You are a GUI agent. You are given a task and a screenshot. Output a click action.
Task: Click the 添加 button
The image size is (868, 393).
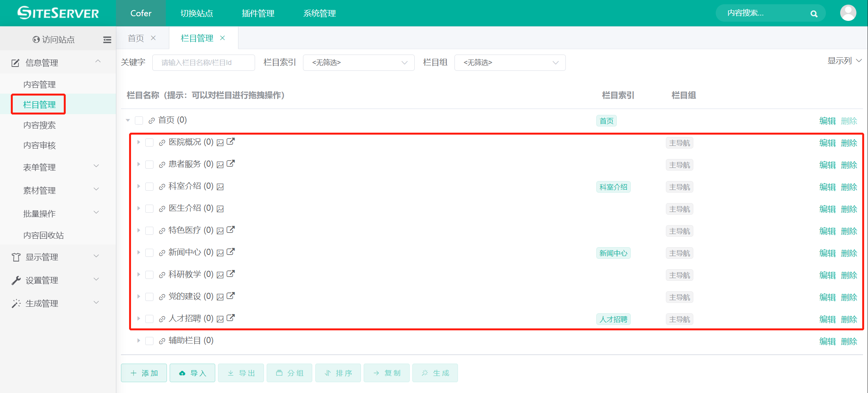point(144,373)
